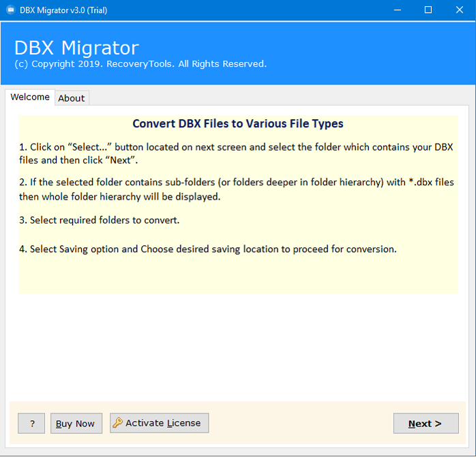476x468 pixels.
Task: Click step "3. Select required folders to convert."
Action: (x=100, y=220)
